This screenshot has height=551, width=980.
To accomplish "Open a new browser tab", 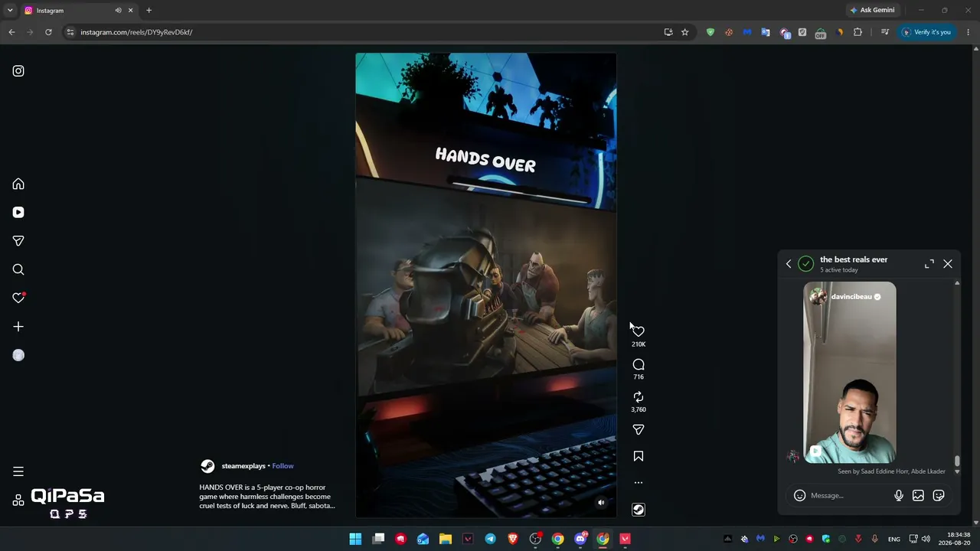I will click(x=149, y=11).
